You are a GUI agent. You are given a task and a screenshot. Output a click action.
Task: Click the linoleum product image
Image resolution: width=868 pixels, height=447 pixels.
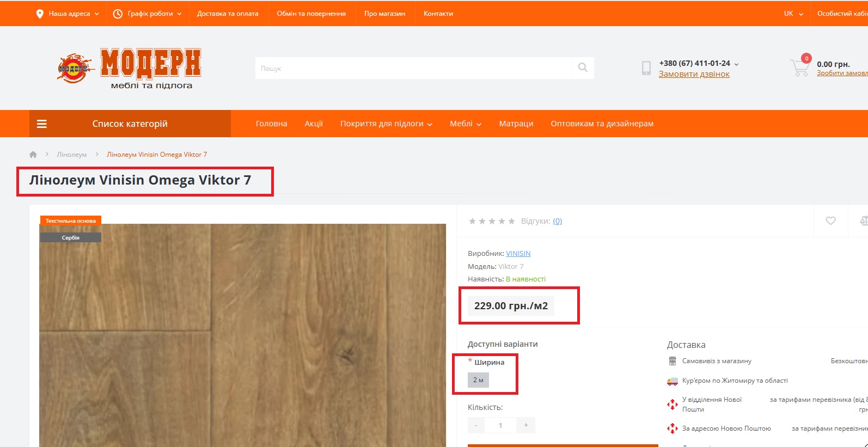tap(243, 335)
